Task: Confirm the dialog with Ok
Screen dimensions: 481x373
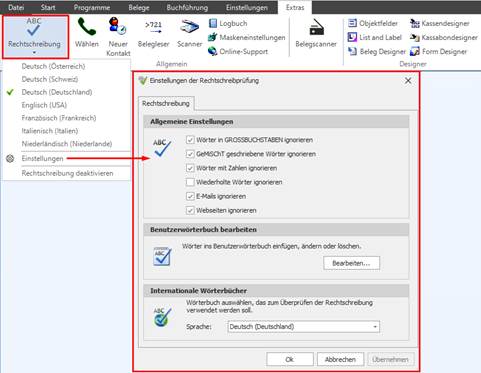Action: click(x=290, y=359)
